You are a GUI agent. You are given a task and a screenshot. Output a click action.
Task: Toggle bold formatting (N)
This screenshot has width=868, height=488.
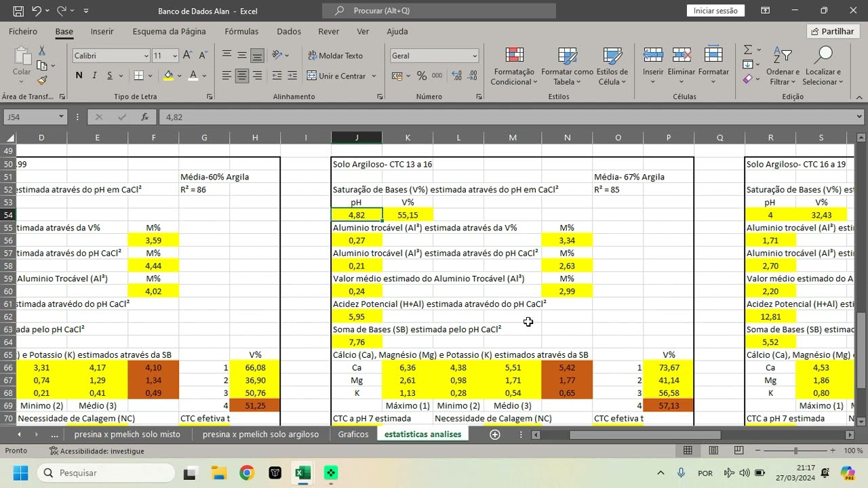(79, 76)
